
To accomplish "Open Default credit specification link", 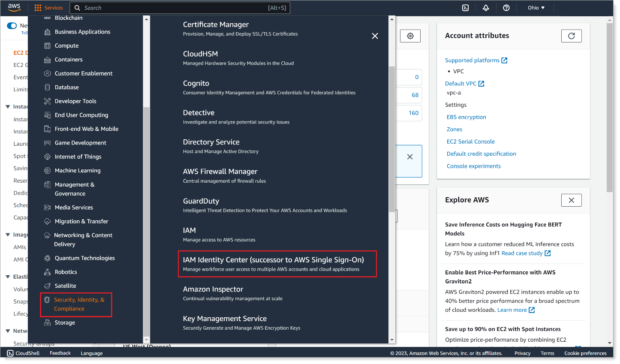I will pyautogui.click(x=482, y=154).
